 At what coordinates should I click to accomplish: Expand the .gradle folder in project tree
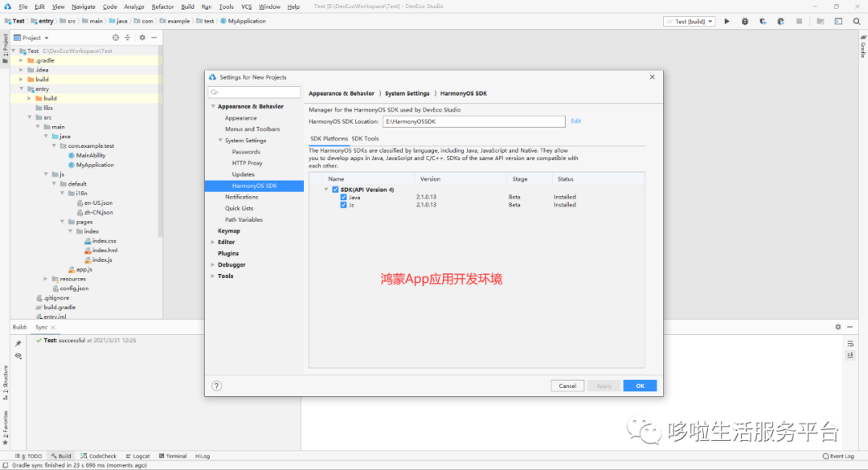click(21, 61)
